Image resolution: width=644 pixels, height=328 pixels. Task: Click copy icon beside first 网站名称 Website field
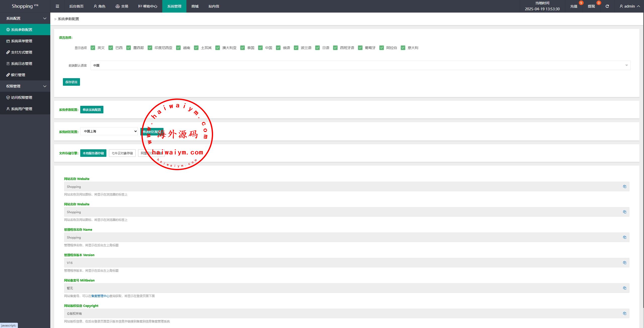point(624,186)
